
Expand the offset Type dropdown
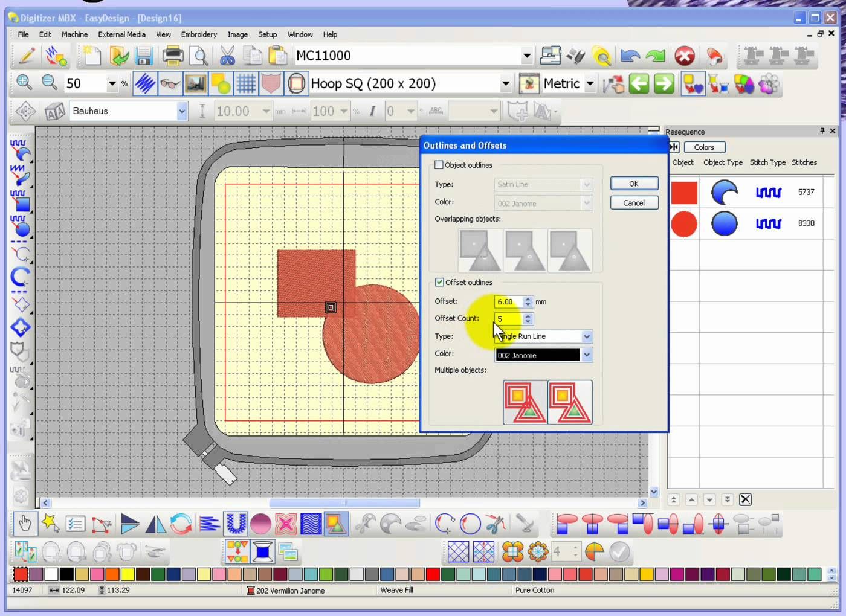click(x=587, y=336)
